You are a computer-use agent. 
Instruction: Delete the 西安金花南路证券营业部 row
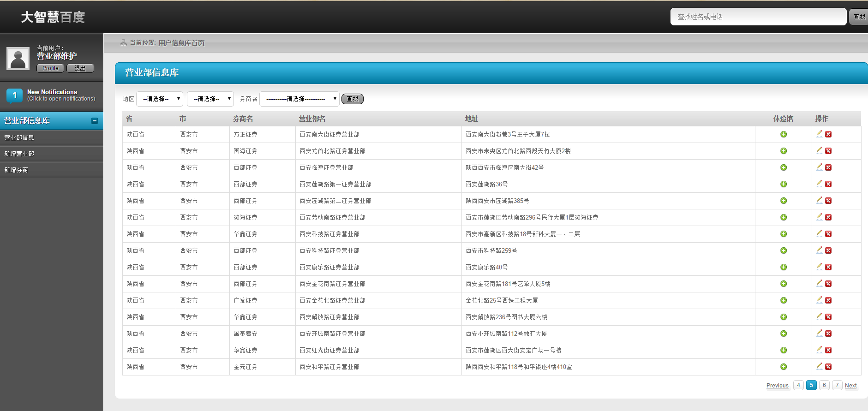[x=828, y=284]
